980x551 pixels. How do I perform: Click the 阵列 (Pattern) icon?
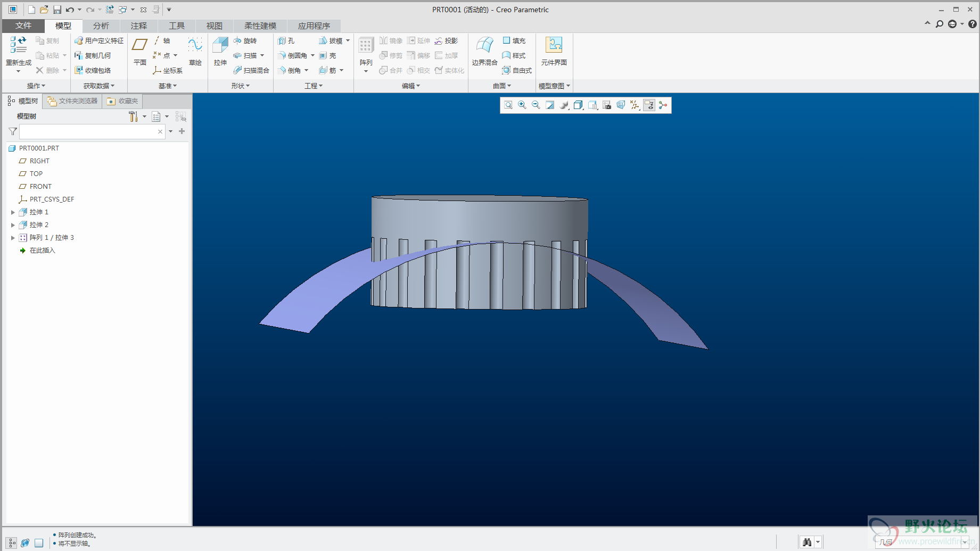365,45
